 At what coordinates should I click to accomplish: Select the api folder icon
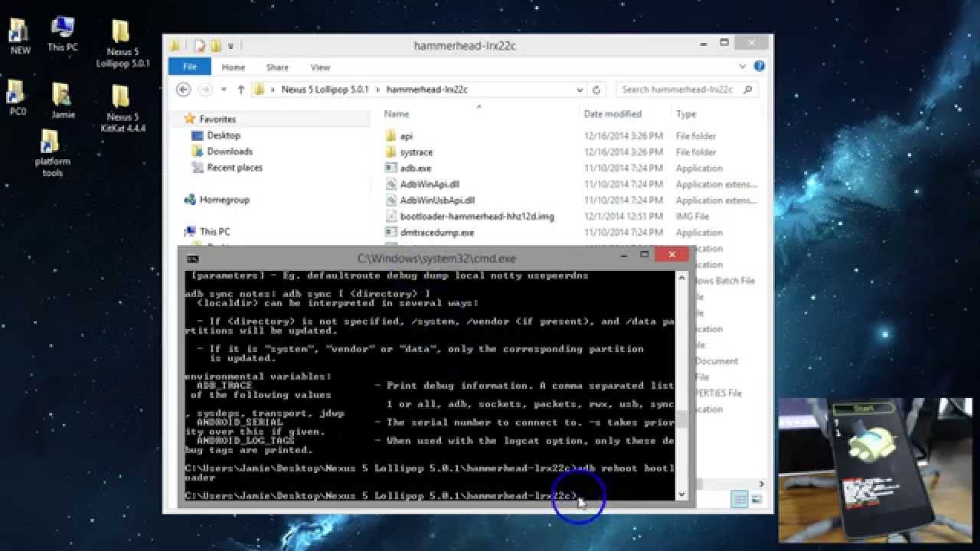(390, 136)
